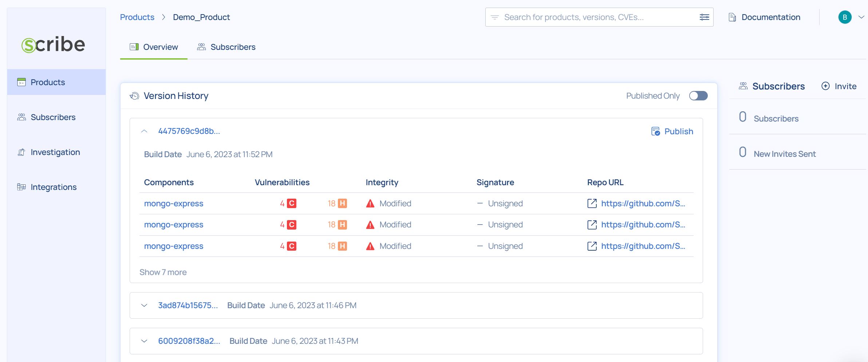Click the Vulnerabilities column header
Viewport: 868px width, 362px height.
point(282,182)
